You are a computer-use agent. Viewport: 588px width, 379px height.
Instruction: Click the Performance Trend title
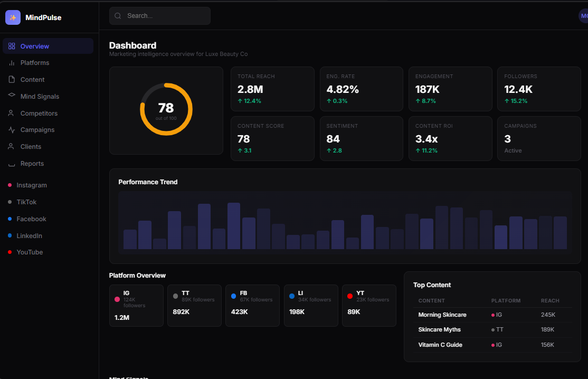pos(148,182)
